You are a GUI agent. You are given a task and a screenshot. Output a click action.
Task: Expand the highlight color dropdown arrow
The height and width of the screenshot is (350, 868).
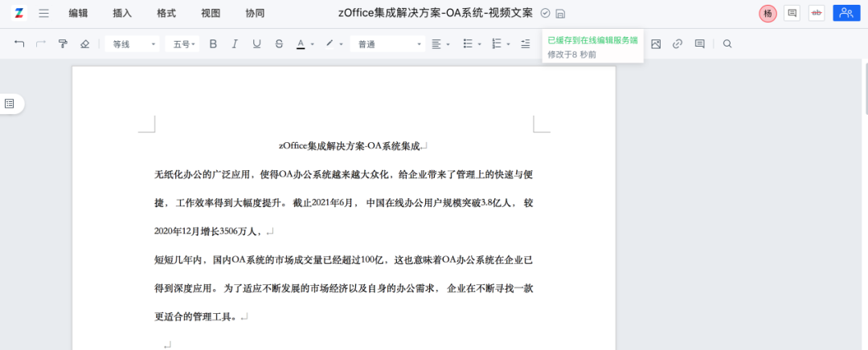(342, 44)
